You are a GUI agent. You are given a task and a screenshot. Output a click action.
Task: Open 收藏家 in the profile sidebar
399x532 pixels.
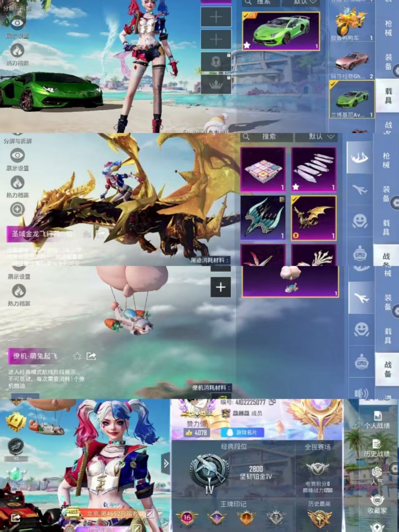coord(377,505)
